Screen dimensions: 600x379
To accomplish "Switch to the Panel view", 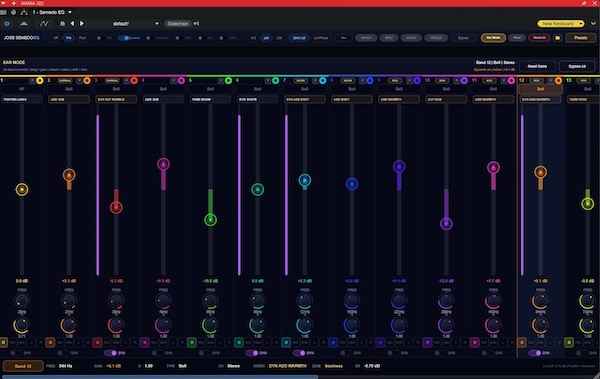I will (517, 38).
